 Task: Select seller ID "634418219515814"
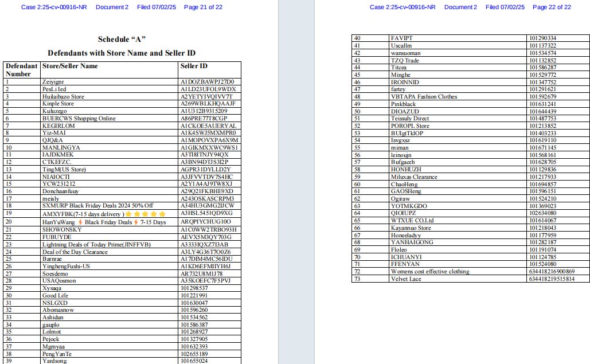(x=550, y=279)
